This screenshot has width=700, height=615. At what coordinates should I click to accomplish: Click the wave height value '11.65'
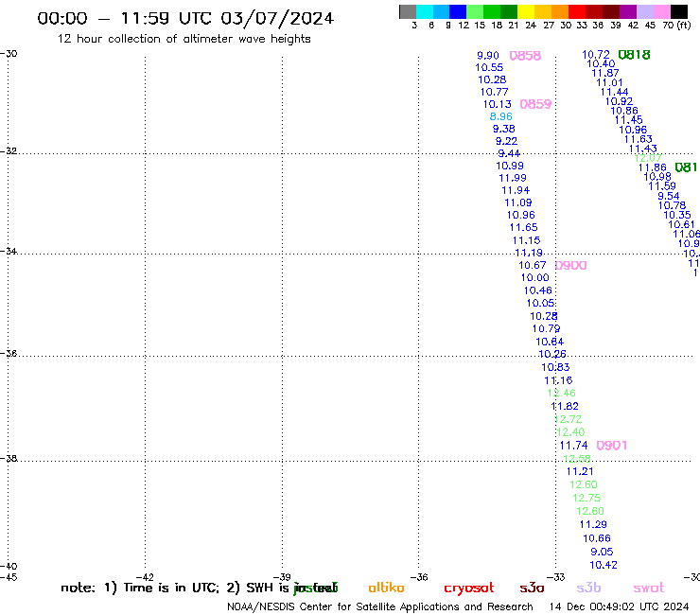(x=523, y=227)
